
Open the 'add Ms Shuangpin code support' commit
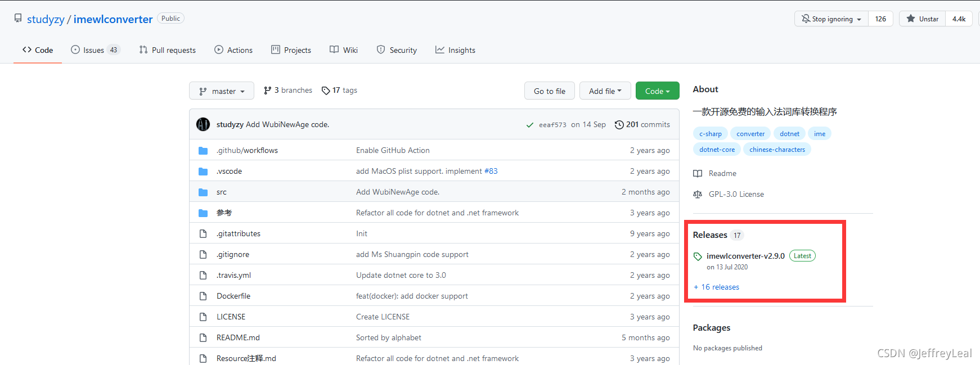click(x=412, y=254)
